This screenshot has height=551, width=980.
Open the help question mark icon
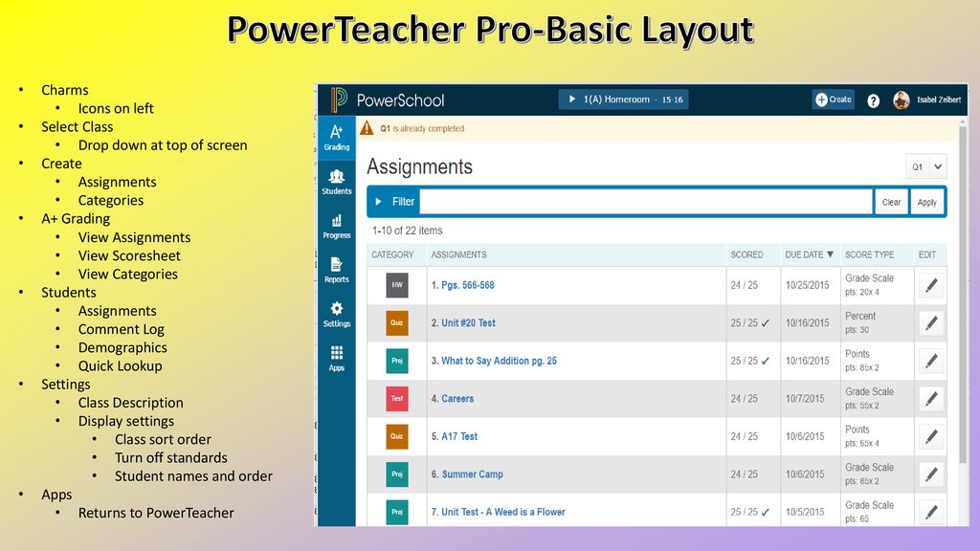pos(873,100)
